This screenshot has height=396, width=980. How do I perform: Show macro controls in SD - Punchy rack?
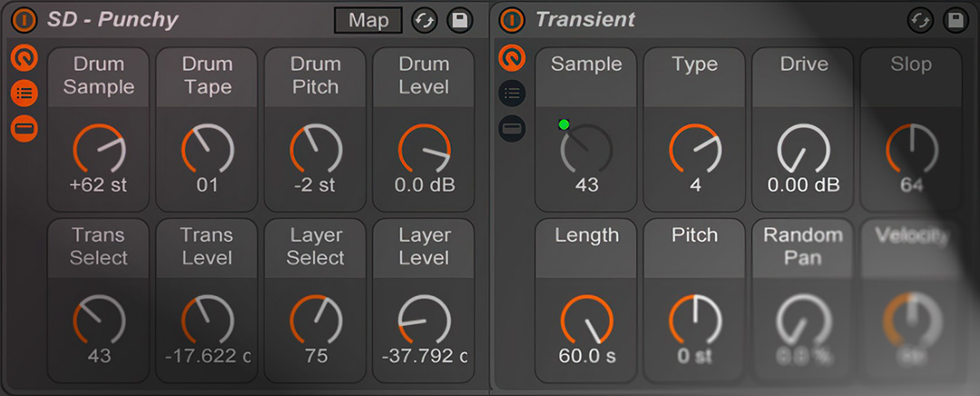[24, 59]
